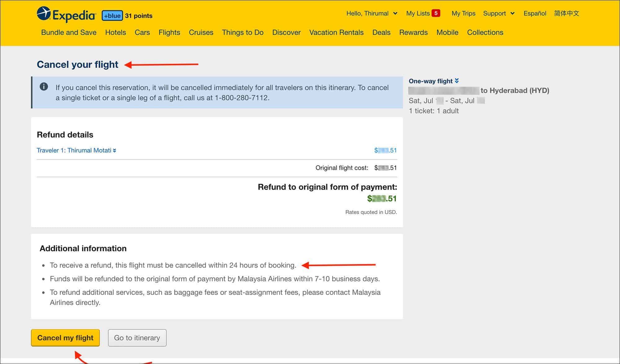Viewport: 620px width, 364px height.
Task: Go to the Hotels section
Action: (116, 33)
